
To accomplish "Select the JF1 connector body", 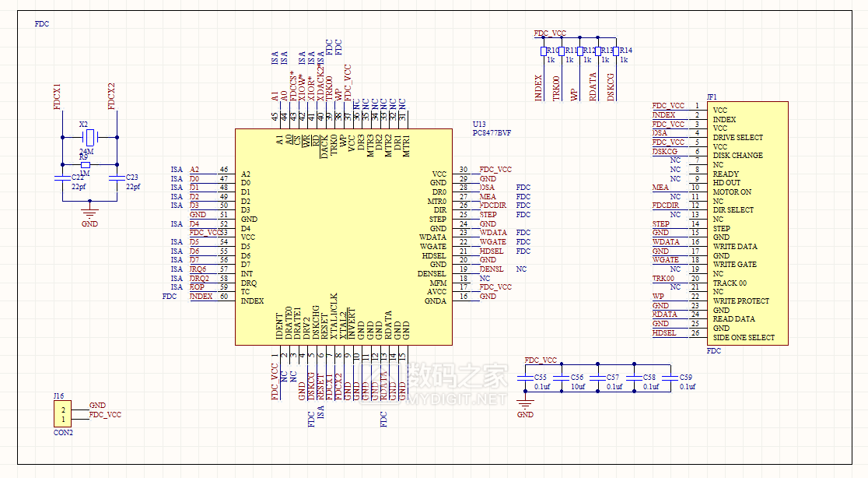I will [x=747, y=223].
